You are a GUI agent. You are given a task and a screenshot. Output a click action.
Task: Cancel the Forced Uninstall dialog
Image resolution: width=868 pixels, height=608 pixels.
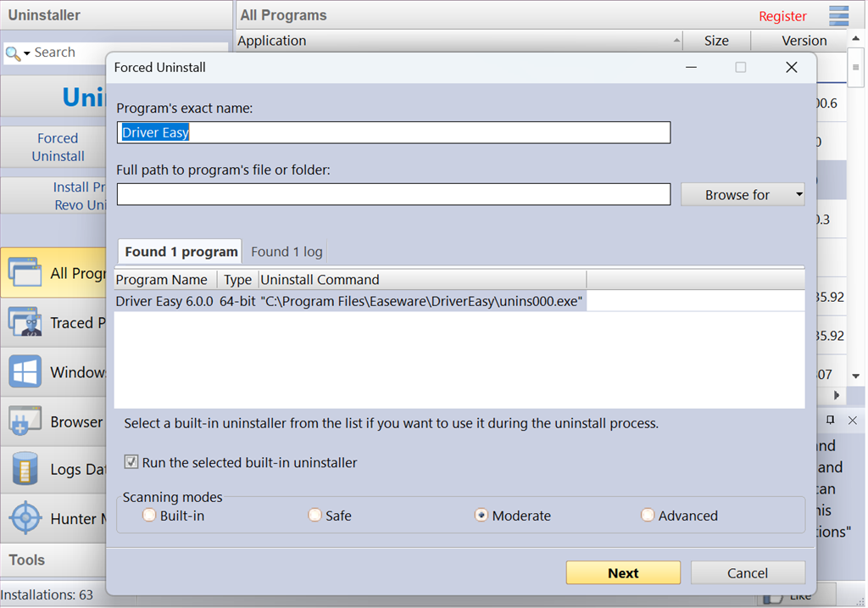(x=748, y=572)
